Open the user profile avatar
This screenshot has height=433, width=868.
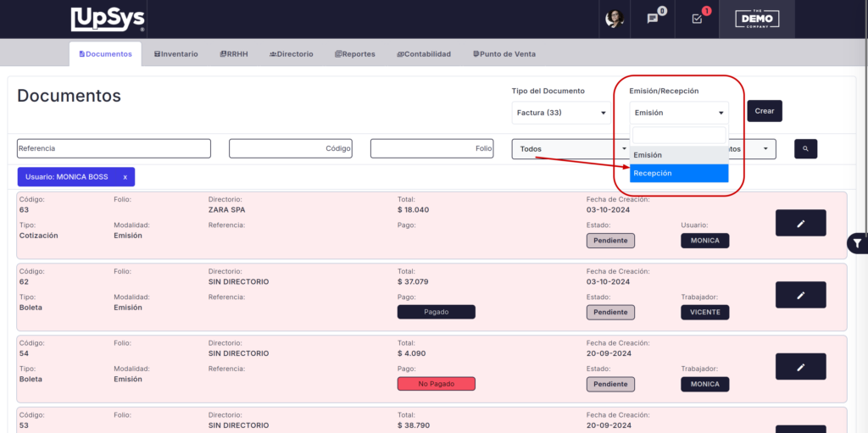[x=615, y=19]
